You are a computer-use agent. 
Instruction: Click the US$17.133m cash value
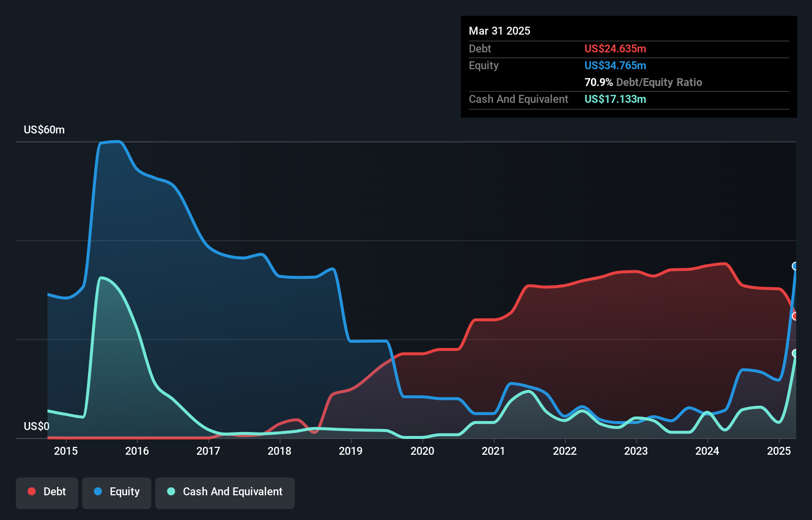tap(615, 99)
